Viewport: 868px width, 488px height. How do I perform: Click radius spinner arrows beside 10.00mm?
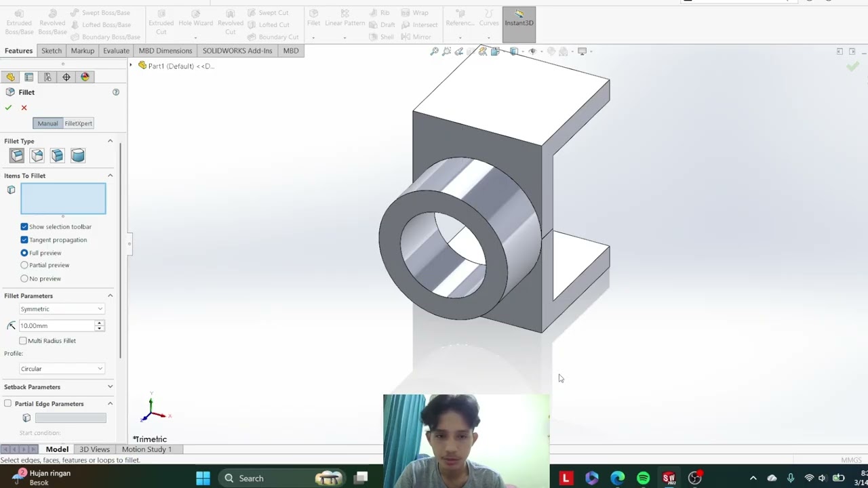[x=100, y=326]
